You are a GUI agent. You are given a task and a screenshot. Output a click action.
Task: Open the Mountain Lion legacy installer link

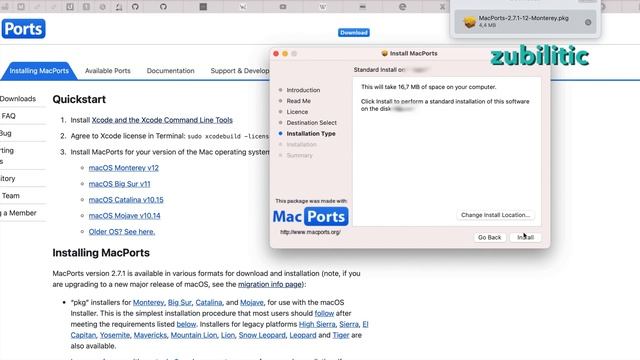click(x=194, y=335)
